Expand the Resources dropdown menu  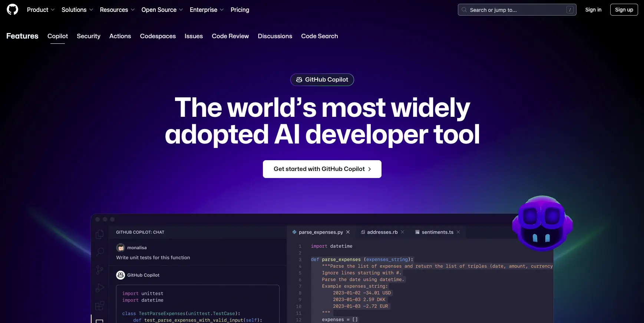coord(117,10)
